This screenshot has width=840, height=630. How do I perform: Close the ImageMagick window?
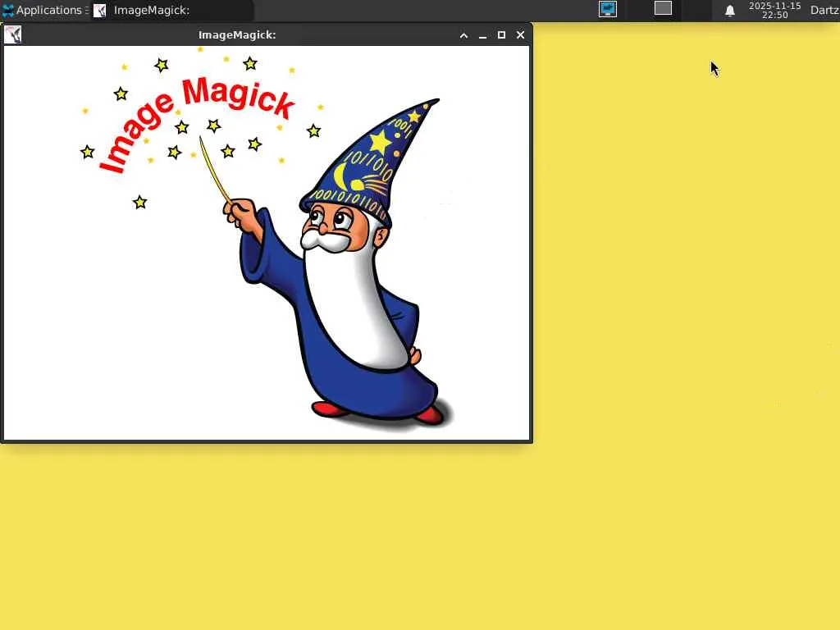[x=520, y=35]
